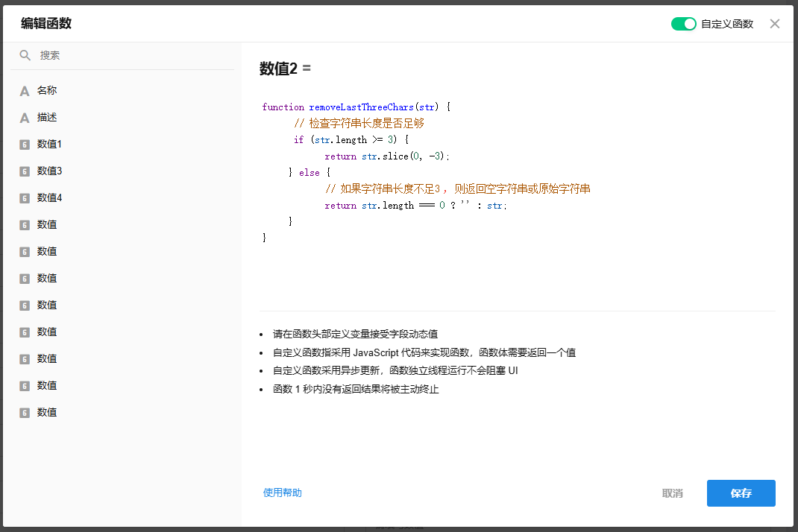Open the 使用帮助 link
Image resolution: width=798 pixels, height=532 pixels.
pyautogui.click(x=283, y=493)
